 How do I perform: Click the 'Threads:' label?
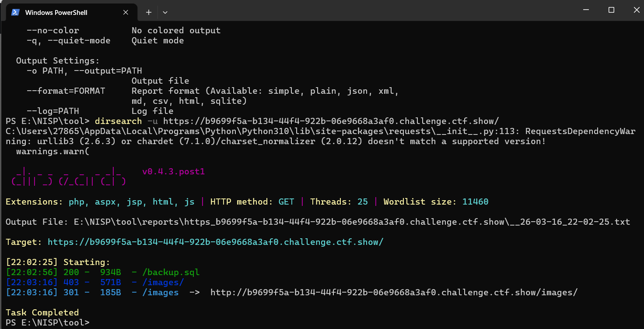[x=331, y=202]
